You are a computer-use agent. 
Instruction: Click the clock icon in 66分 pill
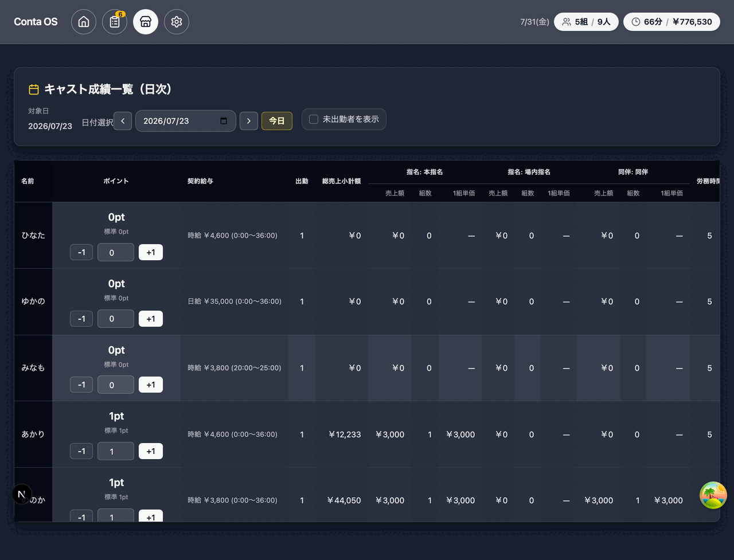[x=636, y=22]
